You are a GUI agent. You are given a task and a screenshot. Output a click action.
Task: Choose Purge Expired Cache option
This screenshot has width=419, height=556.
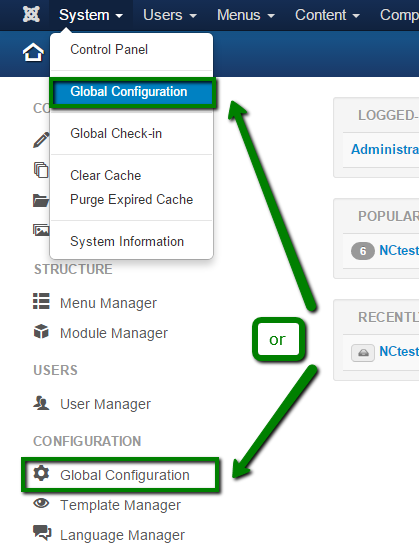click(131, 199)
